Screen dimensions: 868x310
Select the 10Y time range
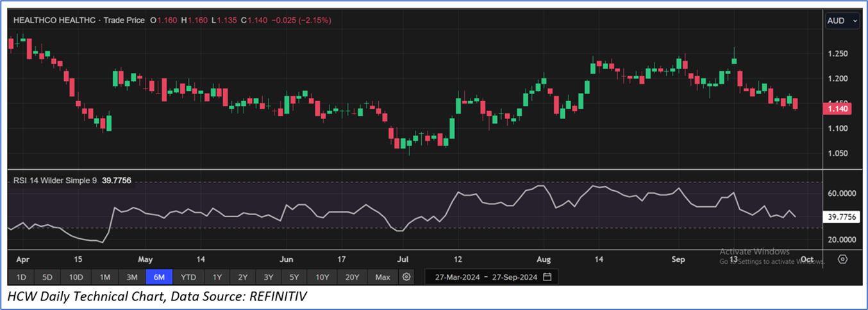(322, 277)
